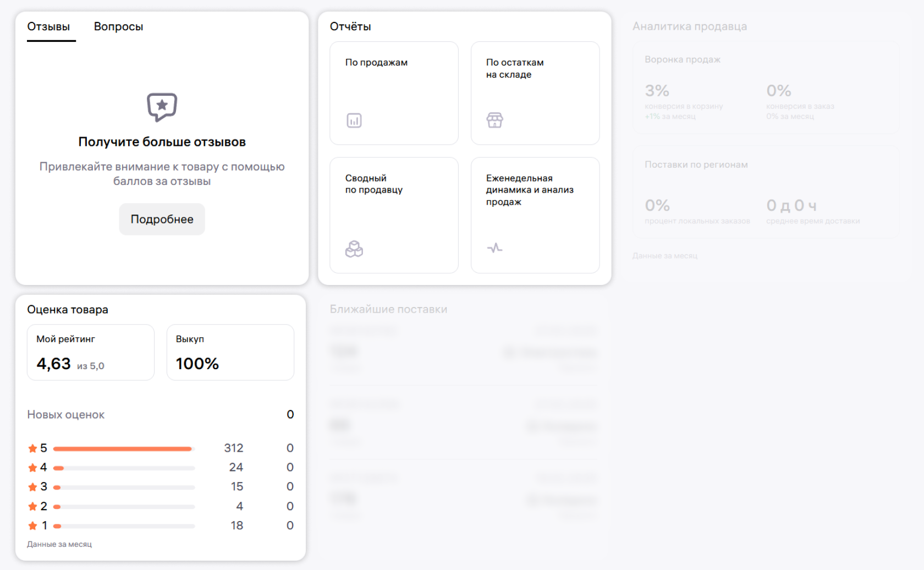This screenshot has height=570, width=924.
Task: Open the По продажам report card
Action: point(394,93)
